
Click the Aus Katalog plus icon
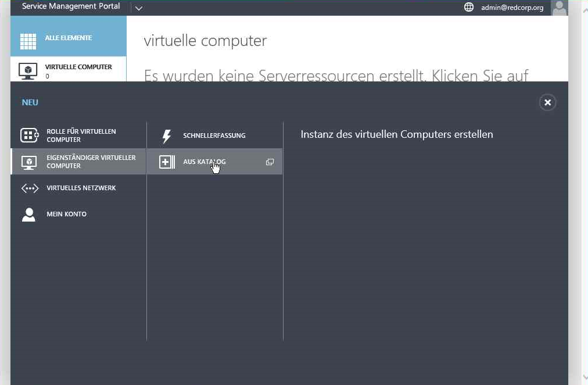[x=167, y=162]
